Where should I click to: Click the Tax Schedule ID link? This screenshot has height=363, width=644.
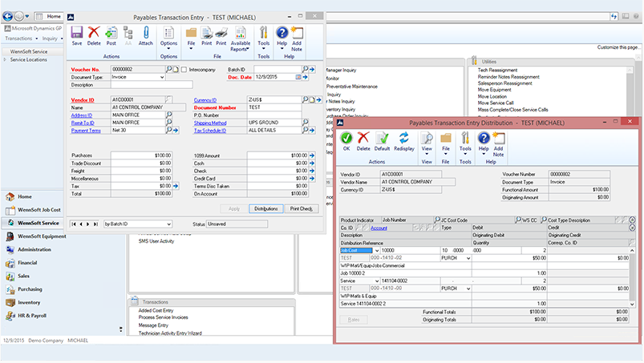click(x=210, y=131)
